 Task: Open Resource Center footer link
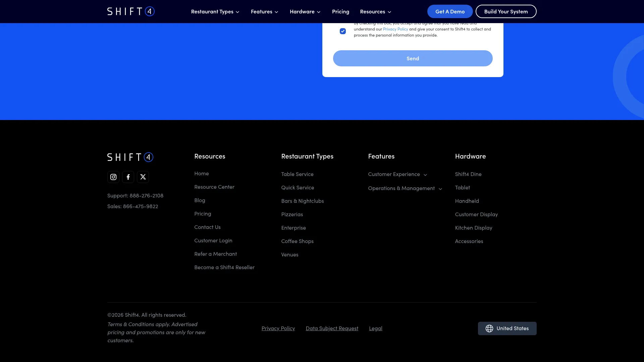pos(214,187)
